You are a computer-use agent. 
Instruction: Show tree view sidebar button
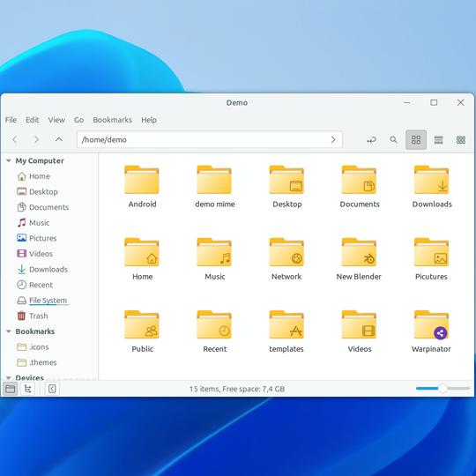27,389
